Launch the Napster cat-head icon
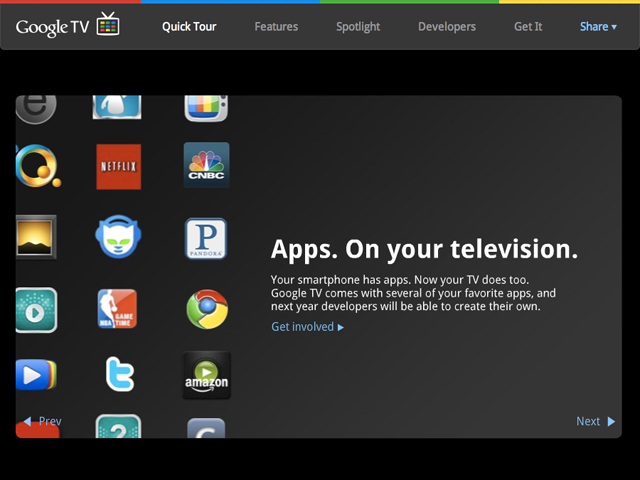 pos(118,236)
